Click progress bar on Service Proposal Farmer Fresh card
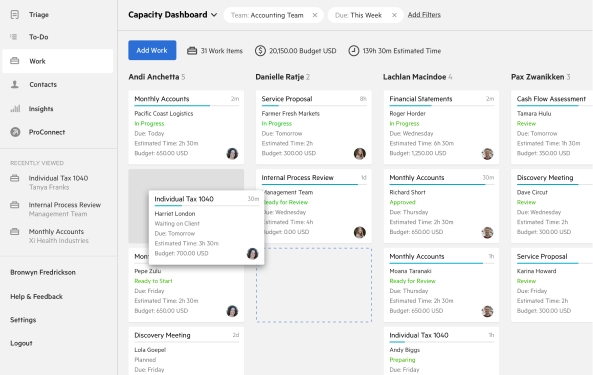 314,105
